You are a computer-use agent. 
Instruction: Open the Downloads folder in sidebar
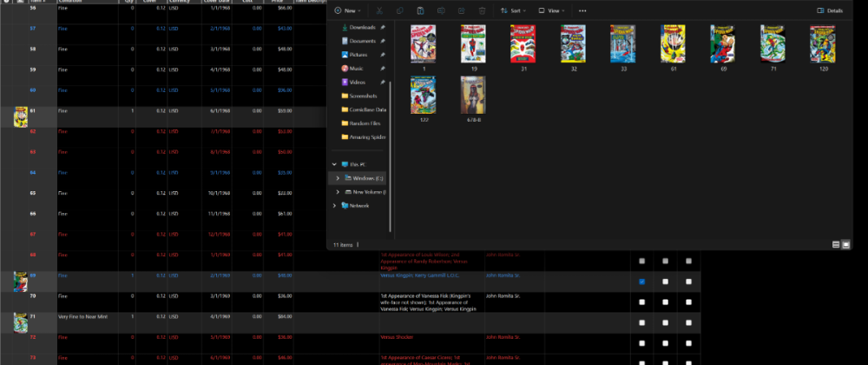(x=362, y=27)
